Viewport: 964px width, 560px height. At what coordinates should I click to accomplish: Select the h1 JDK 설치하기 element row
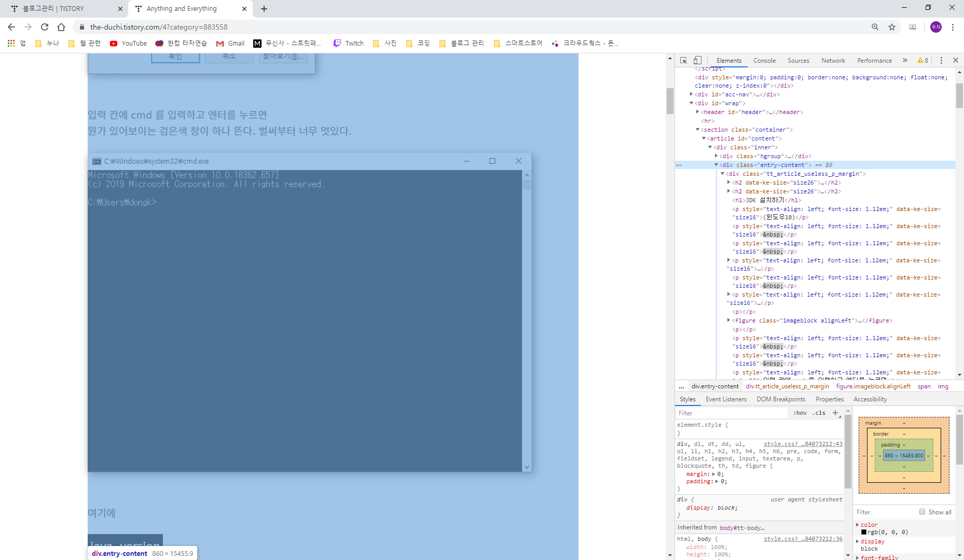(766, 200)
